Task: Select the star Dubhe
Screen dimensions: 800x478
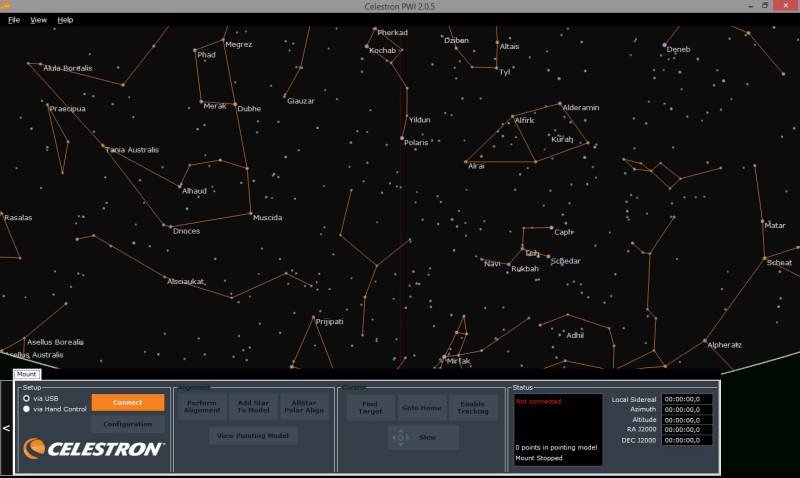Action: [x=235, y=104]
